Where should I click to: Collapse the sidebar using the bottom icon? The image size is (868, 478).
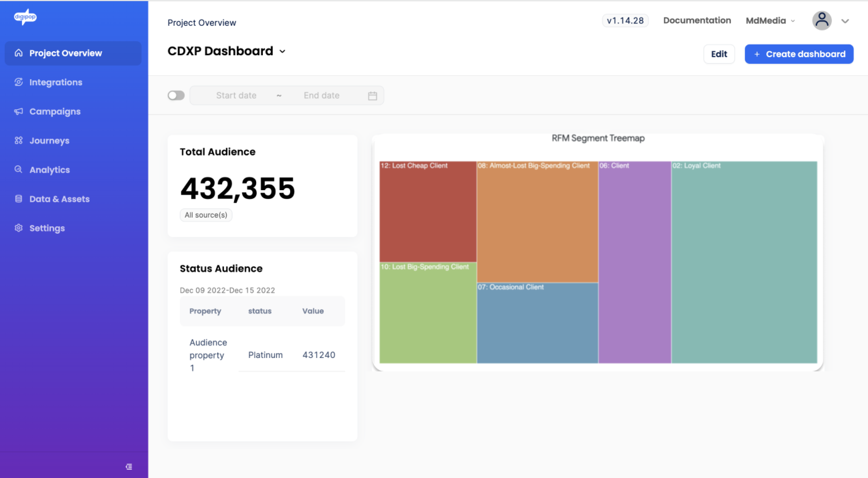coord(129,467)
